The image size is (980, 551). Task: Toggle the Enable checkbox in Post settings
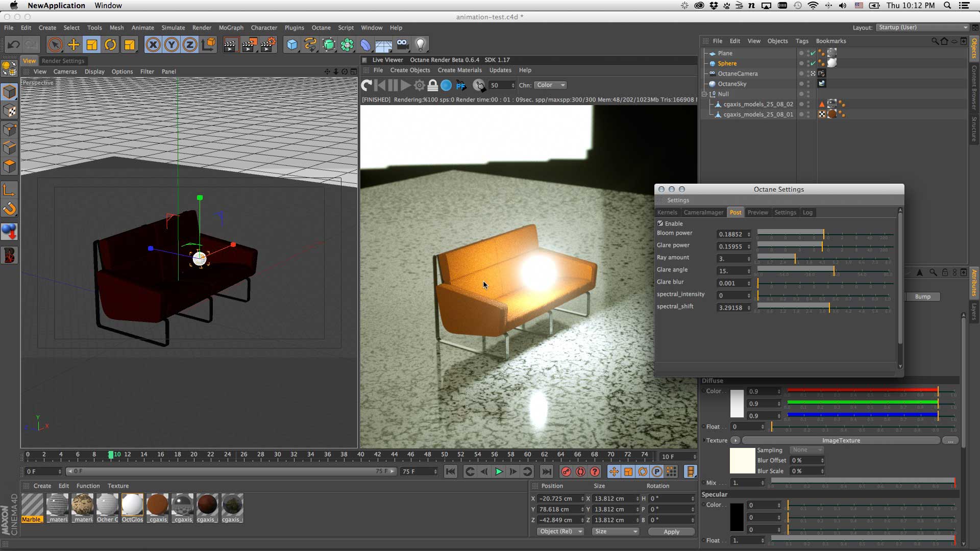click(x=660, y=223)
